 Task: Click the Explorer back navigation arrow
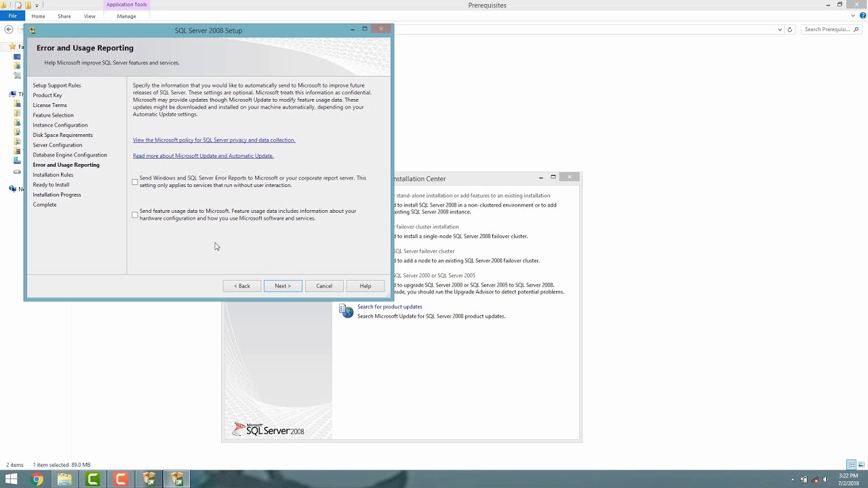[x=9, y=29]
